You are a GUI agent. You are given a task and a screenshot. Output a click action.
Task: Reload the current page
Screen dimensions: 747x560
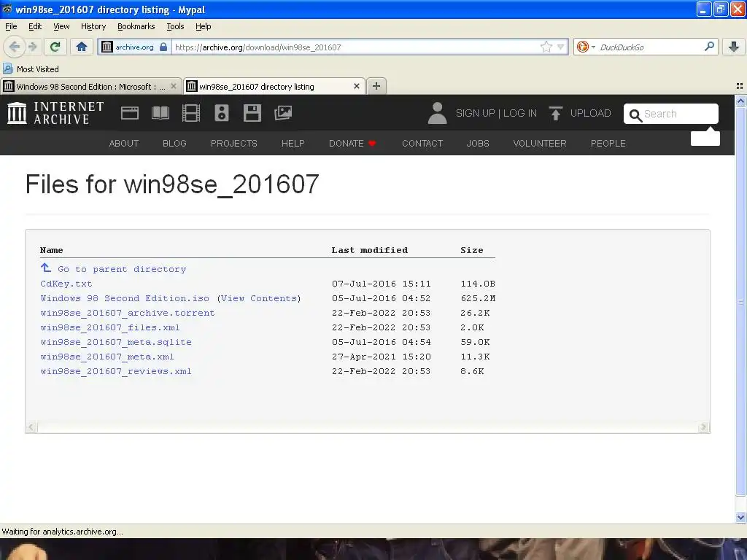(x=55, y=47)
